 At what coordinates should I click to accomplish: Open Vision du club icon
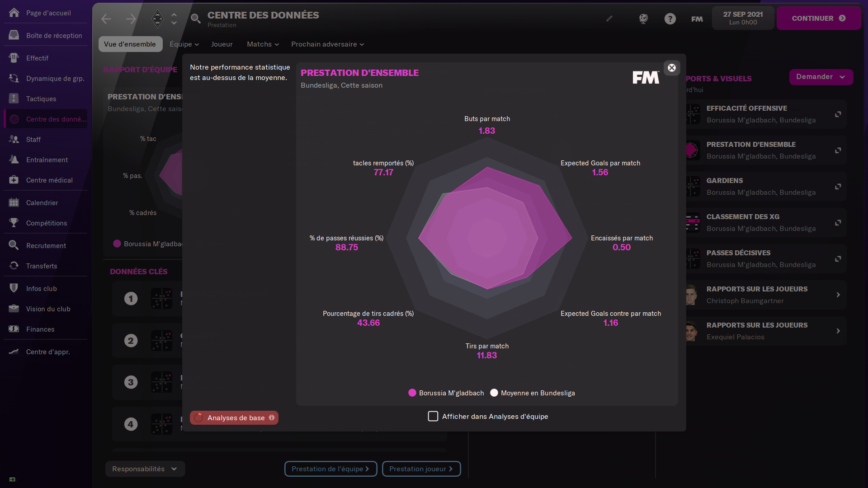click(x=14, y=309)
